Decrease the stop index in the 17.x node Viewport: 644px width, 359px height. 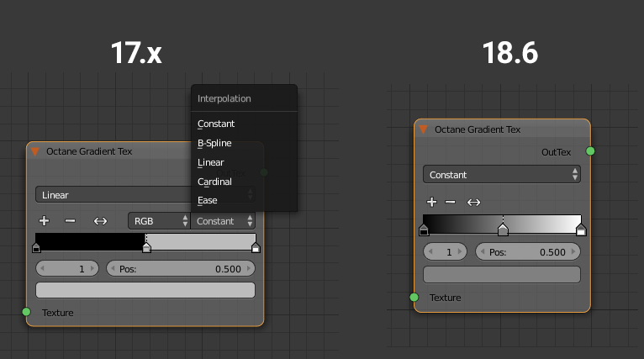pos(42,269)
